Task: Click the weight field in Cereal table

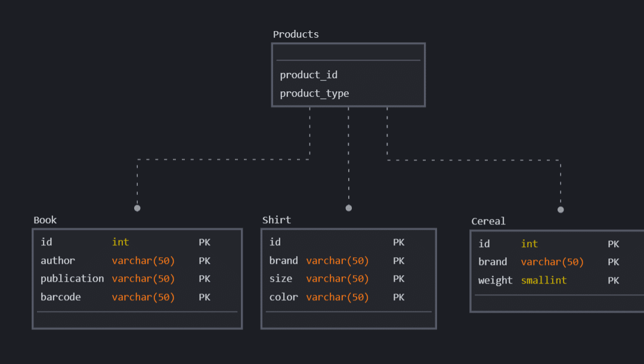Action: point(496,280)
